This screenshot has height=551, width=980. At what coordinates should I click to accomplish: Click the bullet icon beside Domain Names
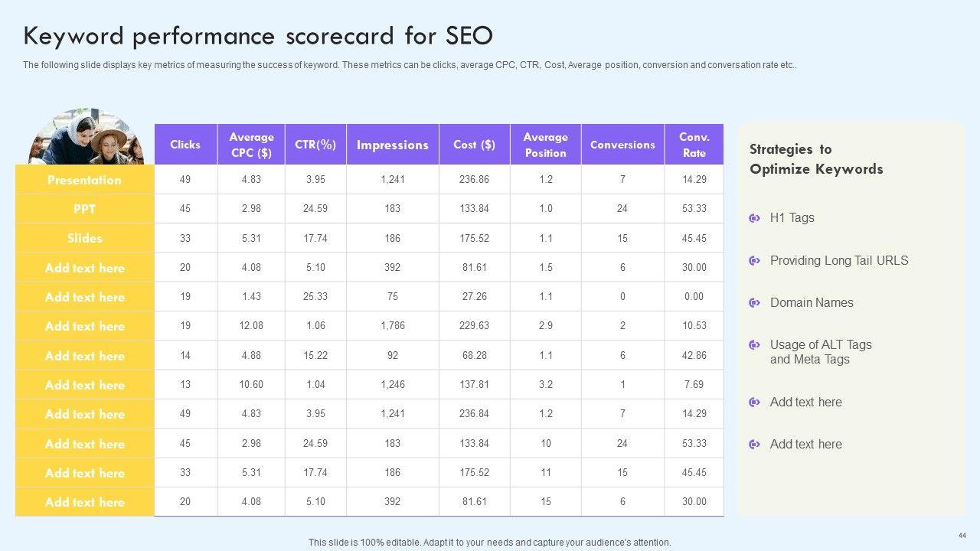(754, 303)
